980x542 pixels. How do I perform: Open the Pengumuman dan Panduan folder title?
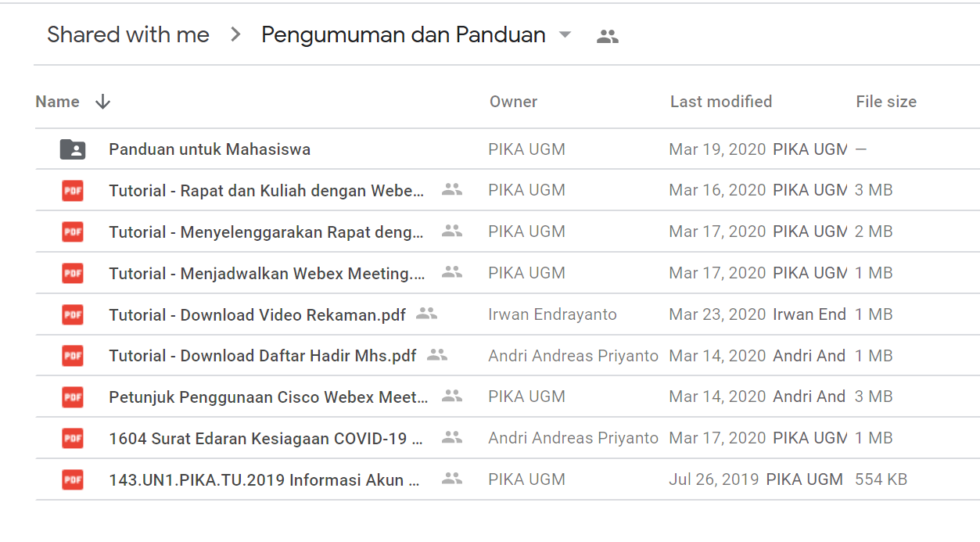tap(404, 34)
